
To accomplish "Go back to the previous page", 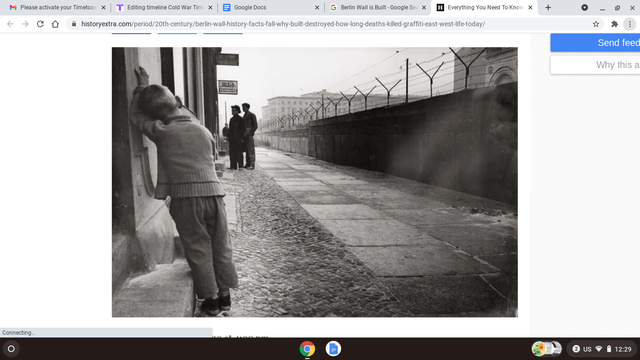I will pyautogui.click(x=10, y=24).
